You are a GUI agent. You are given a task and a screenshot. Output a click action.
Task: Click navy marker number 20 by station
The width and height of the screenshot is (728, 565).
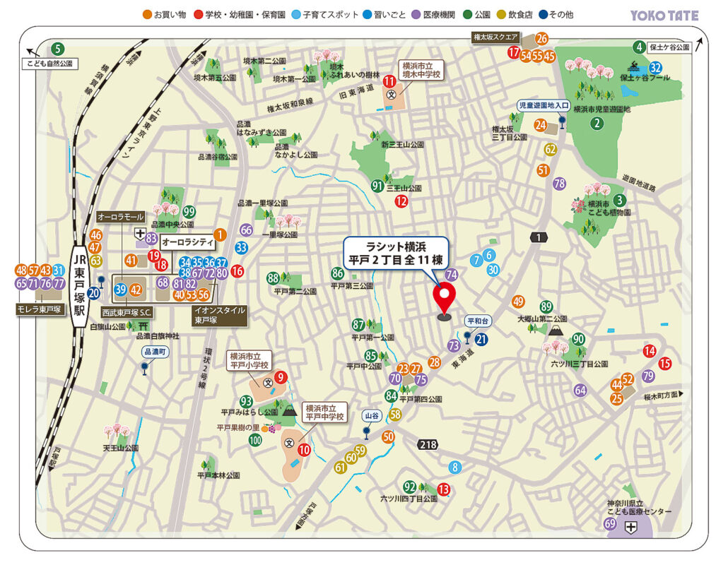click(x=94, y=292)
